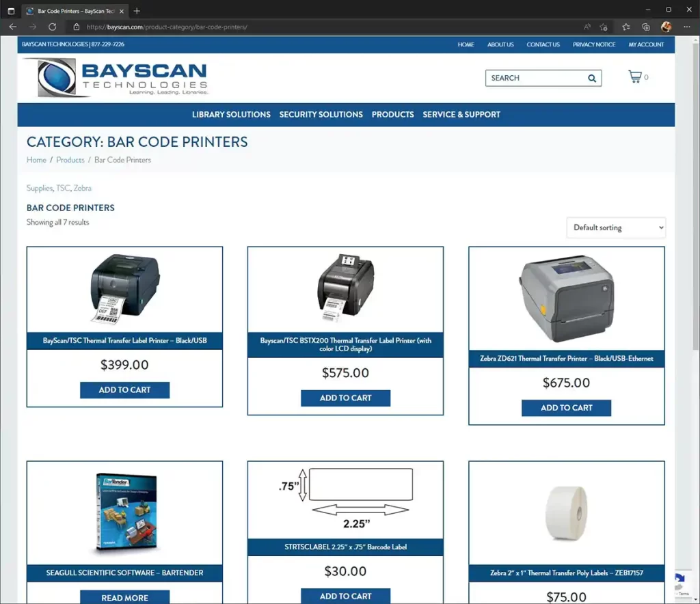The image size is (700, 604).
Task: Open the Zebra subcategory link
Action: (x=82, y=188)
